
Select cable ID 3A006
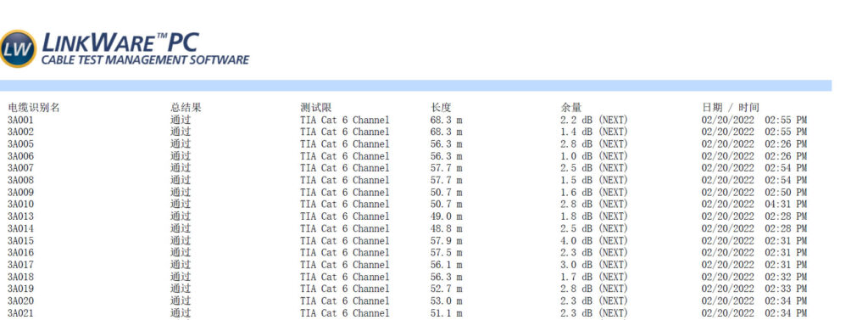pyautogui.click(x=20, y=156)
